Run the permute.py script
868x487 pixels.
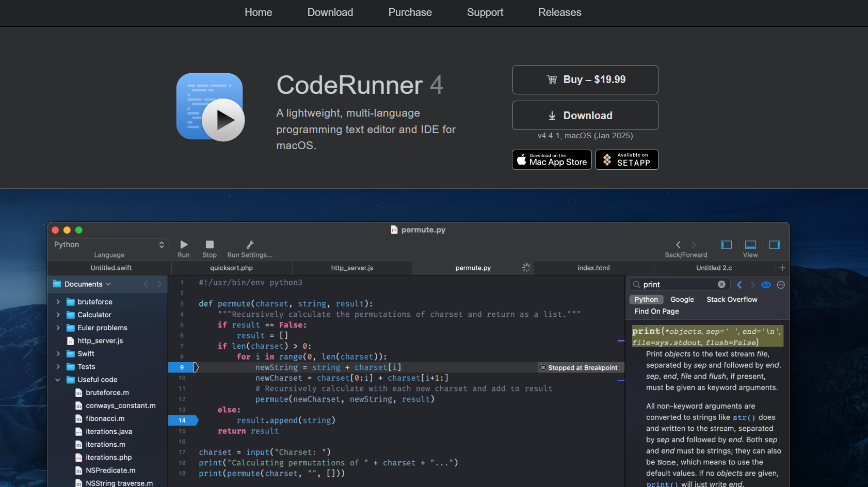point(184,246)
